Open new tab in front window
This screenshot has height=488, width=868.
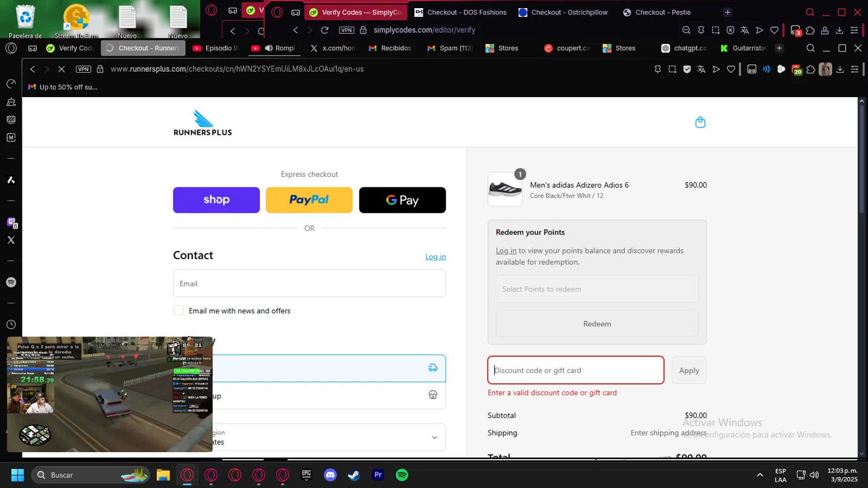coord(779,48)
